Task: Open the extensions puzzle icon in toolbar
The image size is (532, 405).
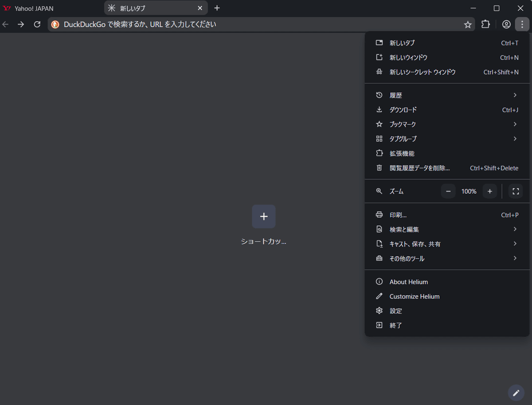Action: click(486, 24)
